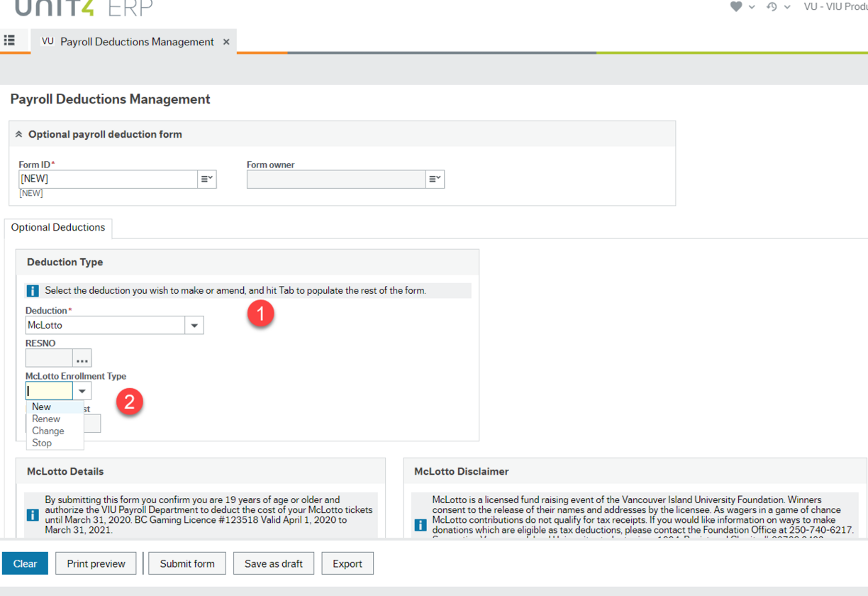Select Renew from the enrollment type list
Viewport: 868px width, 596px height.
(x=45, y=419)
